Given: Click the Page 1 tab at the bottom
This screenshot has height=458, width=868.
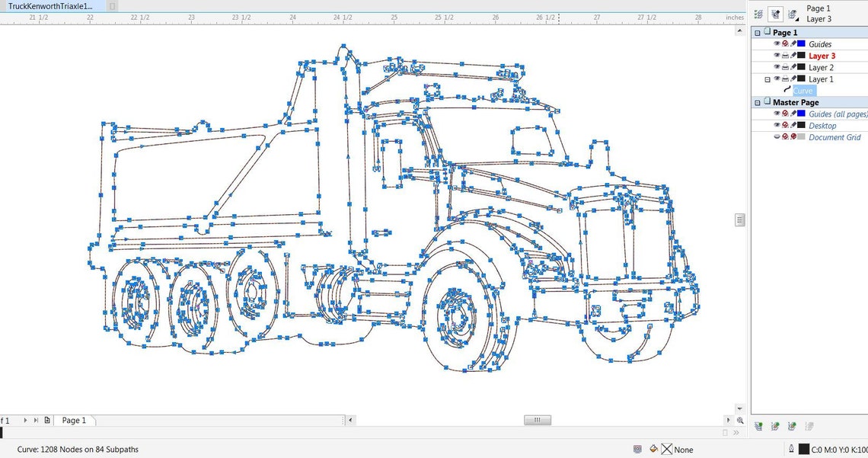Looking at the screenshot, I should click(x=74, y=420).
